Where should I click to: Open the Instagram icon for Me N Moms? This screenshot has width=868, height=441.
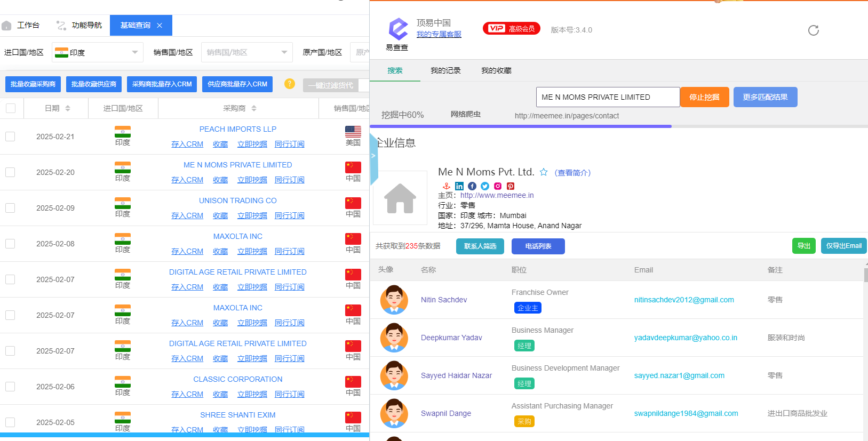(x=498, y=186)
